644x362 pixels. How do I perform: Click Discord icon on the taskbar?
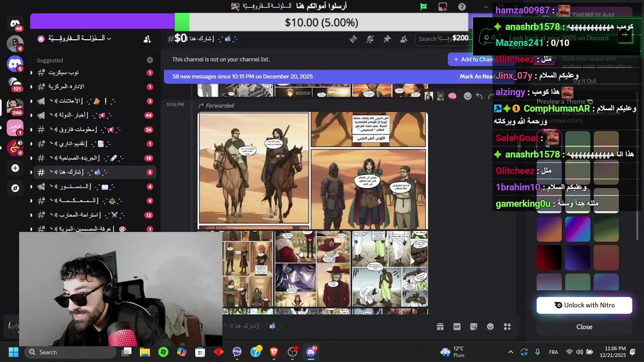(311, 352)
